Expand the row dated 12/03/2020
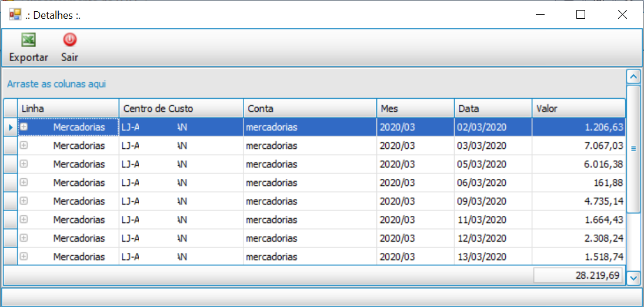Image resolution: width=644 pixels, height=307 pixels. click(24, 238)
